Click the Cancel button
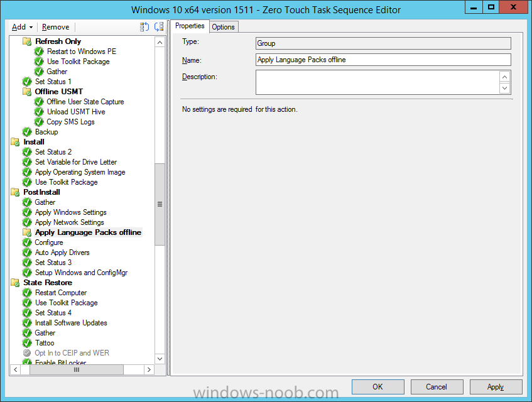 pos(437,387)
